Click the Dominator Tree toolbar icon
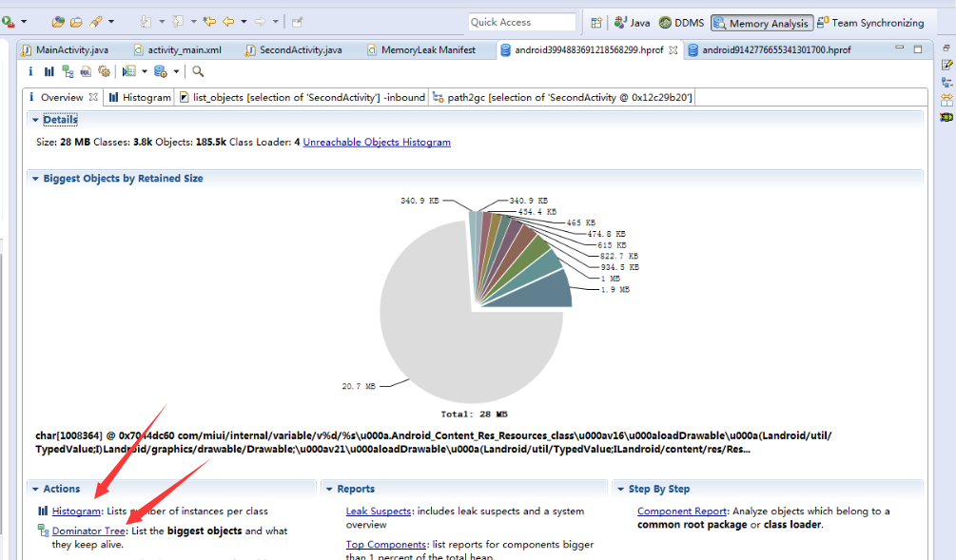Image resolution: width=956 pixels, height=560 pixels. coord(68,71)
